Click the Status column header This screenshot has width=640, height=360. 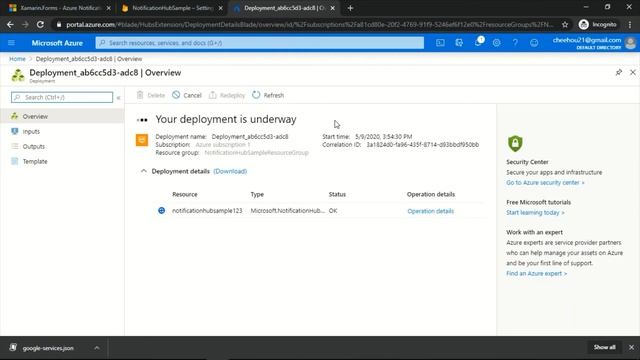point(337,194)
